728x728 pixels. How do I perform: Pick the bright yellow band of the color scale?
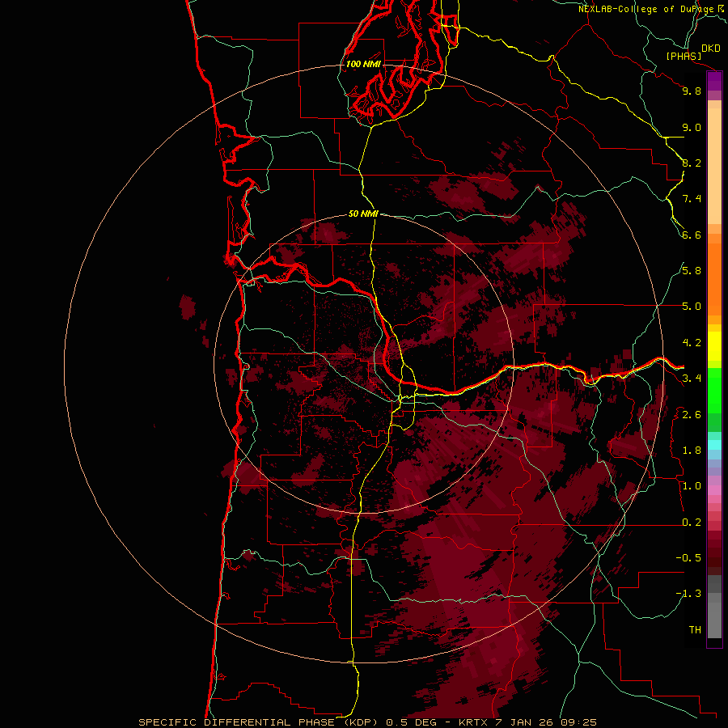[714, 346]
